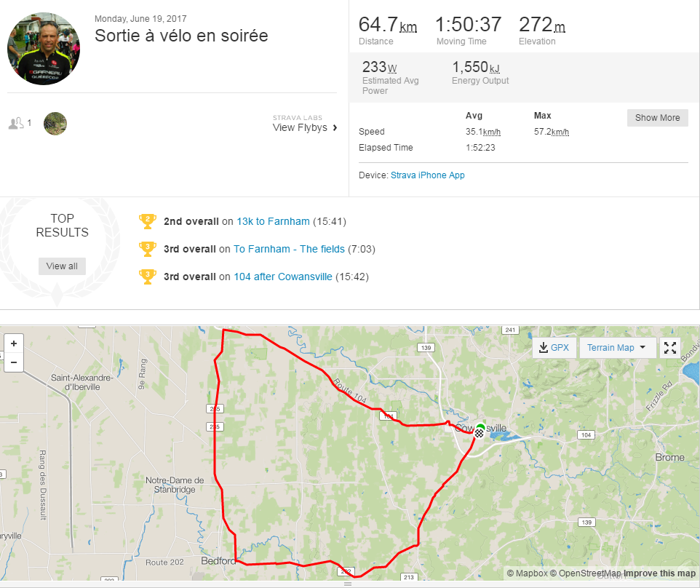Open fullscreen map view icon
This screenshot has width=700, height=588.
(x=669, y=347)
